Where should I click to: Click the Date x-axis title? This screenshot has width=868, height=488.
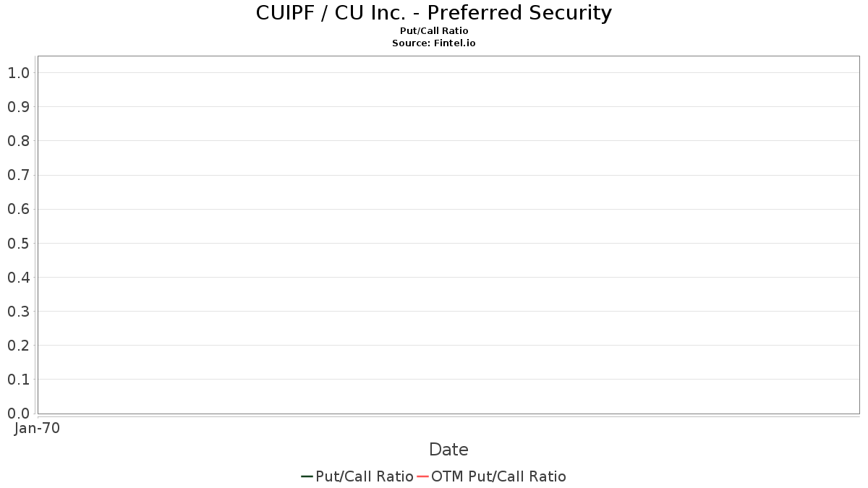[x=448, y=450]
